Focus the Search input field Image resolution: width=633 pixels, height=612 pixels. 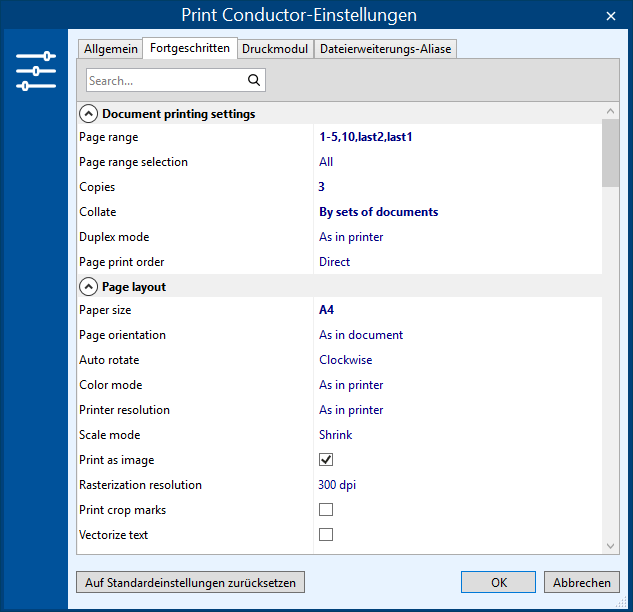[176, 80]
